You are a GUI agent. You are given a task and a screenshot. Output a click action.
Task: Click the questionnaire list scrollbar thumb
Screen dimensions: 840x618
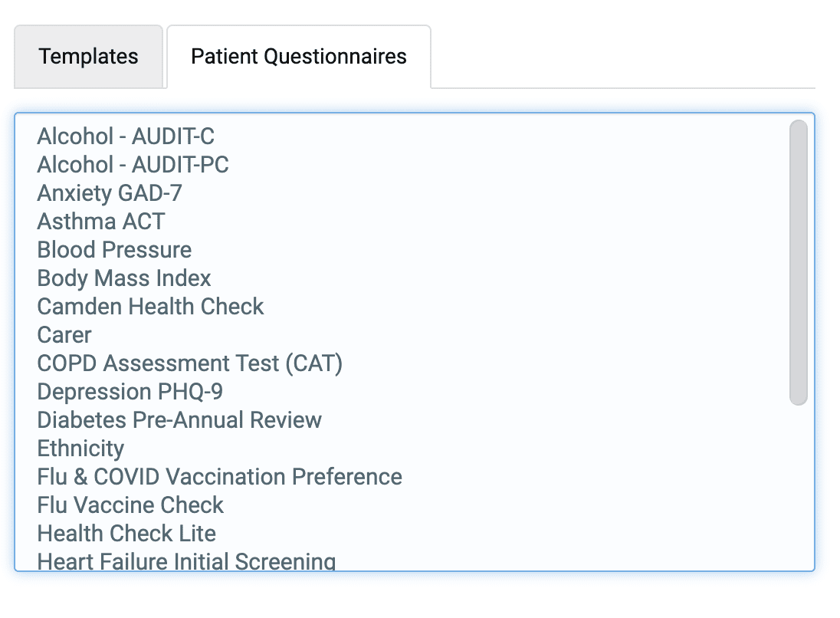click(x=798, y=262)
